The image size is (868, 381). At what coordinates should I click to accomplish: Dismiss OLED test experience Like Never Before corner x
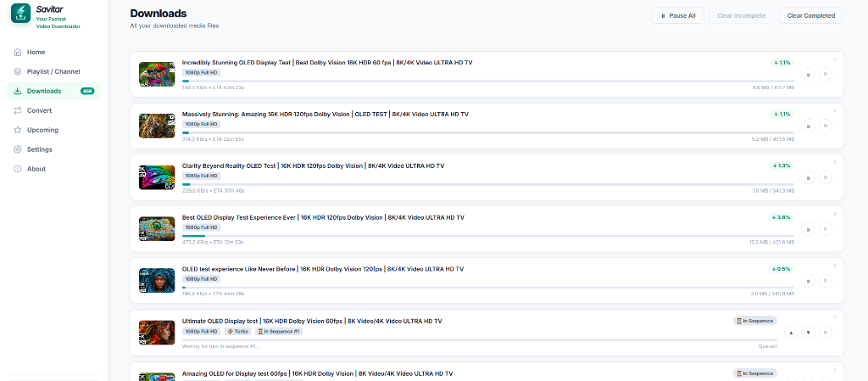click(x=835, y=265)
